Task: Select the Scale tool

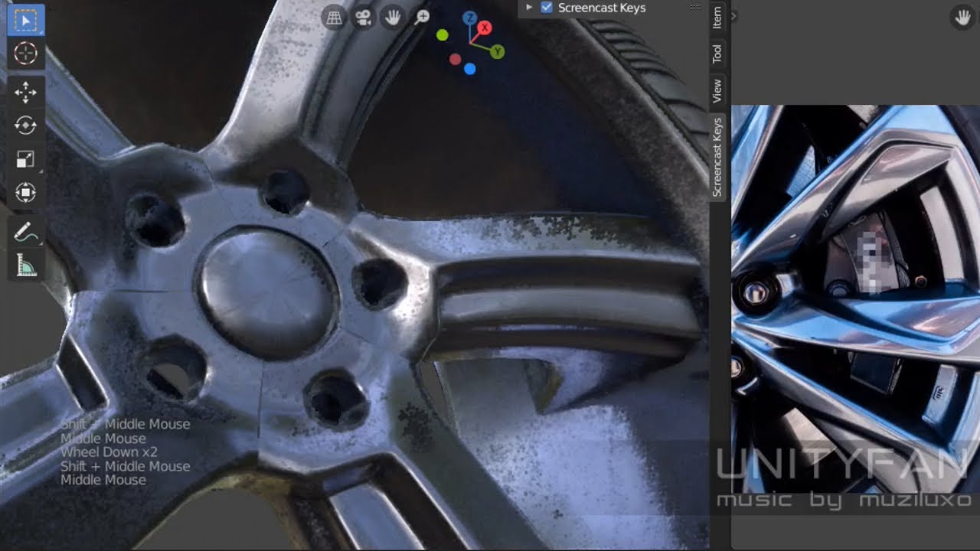Action: (25, 158)
